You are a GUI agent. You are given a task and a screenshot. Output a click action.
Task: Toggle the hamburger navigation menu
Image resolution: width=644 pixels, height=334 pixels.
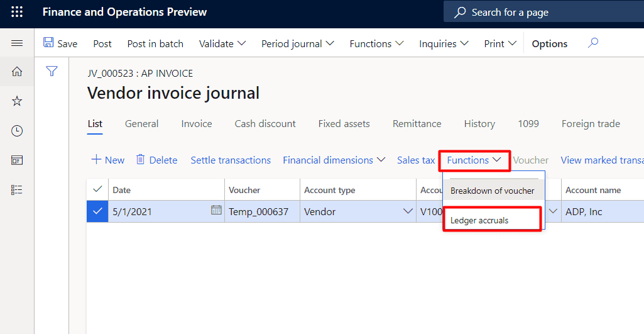click(x=17, y=43)
